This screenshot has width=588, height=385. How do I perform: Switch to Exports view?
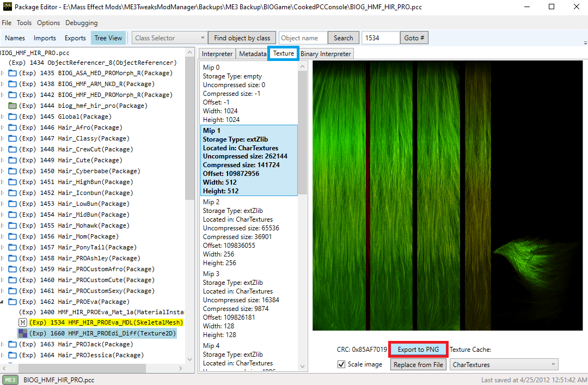pos(75,38)
